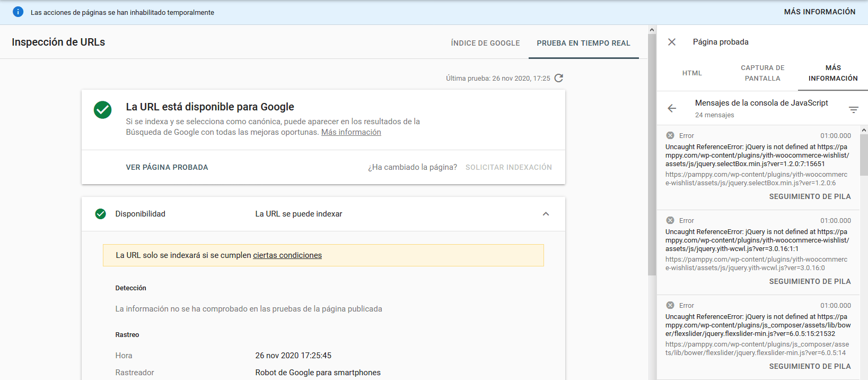
Task: Show Seguimiento de pila for flexslider error
Action: click(x=810, y=366)
